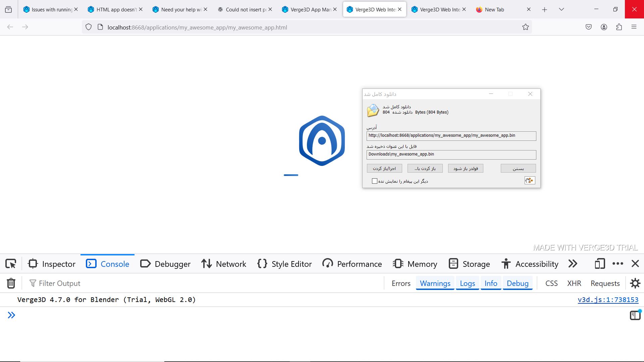Click the page info icon in address bar
The height and width of the screenshot is (362, 644).
point(100,27)
